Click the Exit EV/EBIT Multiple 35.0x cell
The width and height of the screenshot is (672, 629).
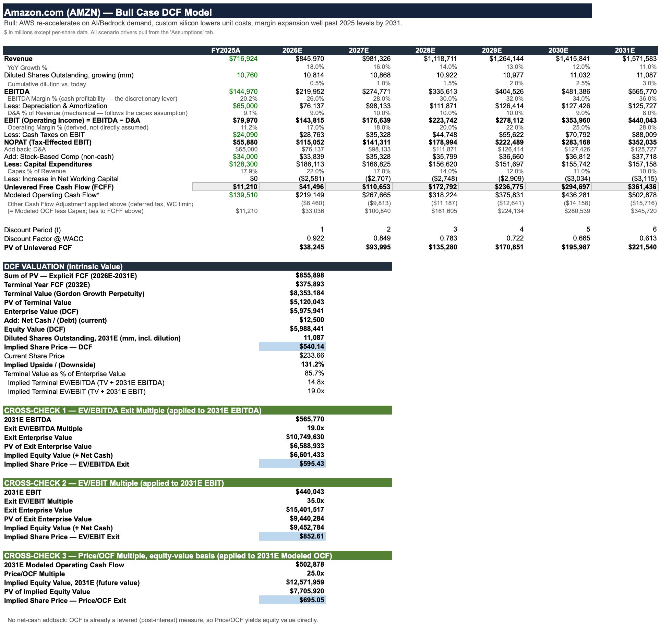315,501
